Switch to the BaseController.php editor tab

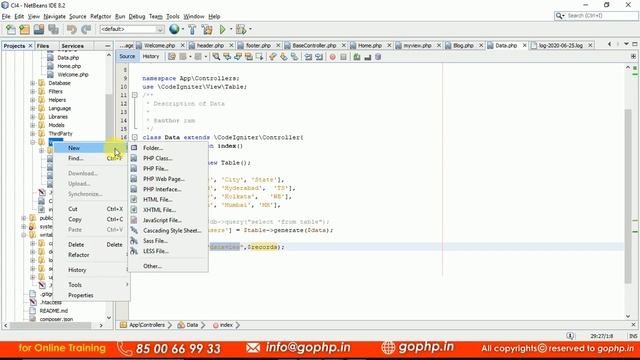pyautogui.click(x=314, y=45)
